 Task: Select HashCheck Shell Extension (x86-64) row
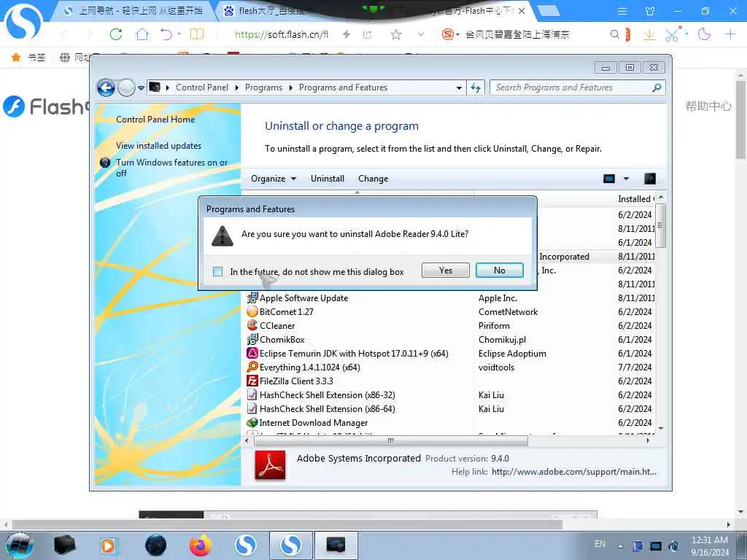click(x=328, y=408)
